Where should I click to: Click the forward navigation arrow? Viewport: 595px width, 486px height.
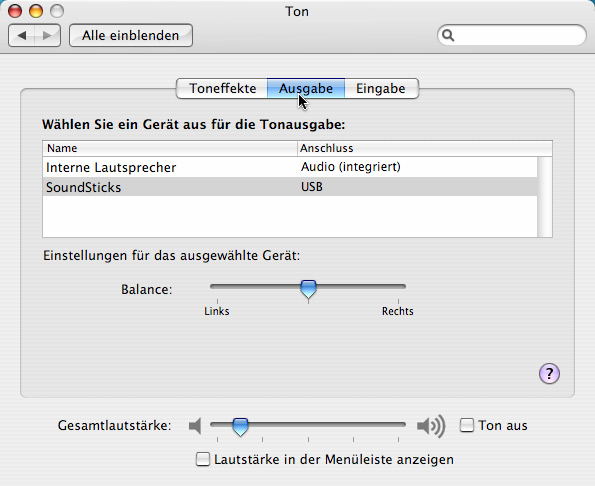pos(47,36)
